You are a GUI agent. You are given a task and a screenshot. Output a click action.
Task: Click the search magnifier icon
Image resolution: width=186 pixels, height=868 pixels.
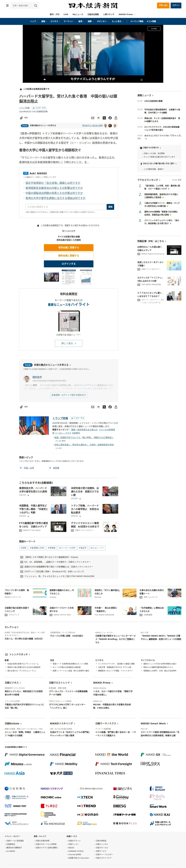click(35, 5)
